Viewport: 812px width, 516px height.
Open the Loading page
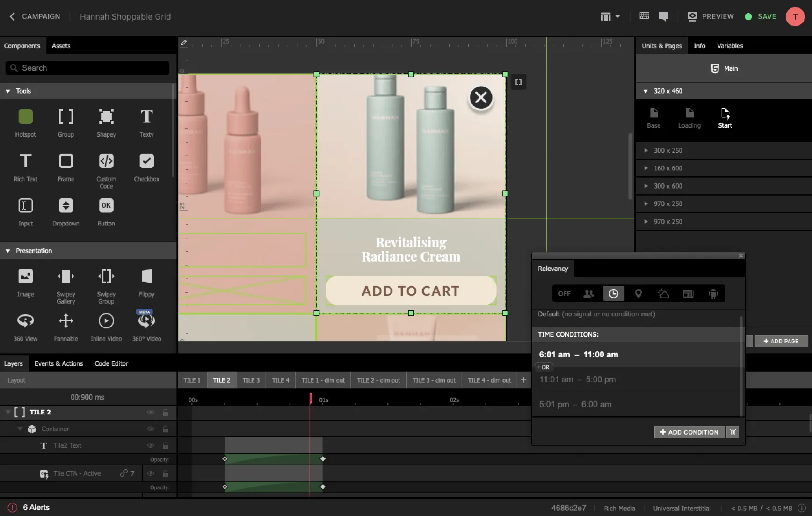point(689,118)
